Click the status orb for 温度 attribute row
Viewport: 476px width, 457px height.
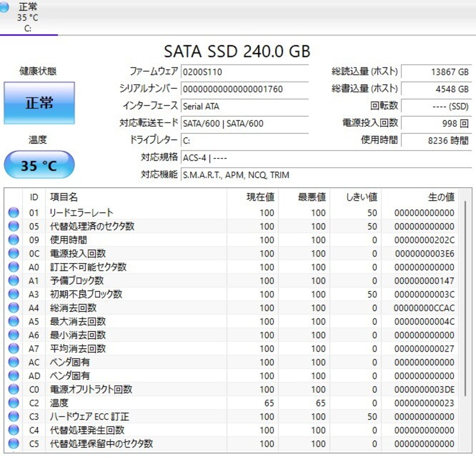tap(13, 403)
